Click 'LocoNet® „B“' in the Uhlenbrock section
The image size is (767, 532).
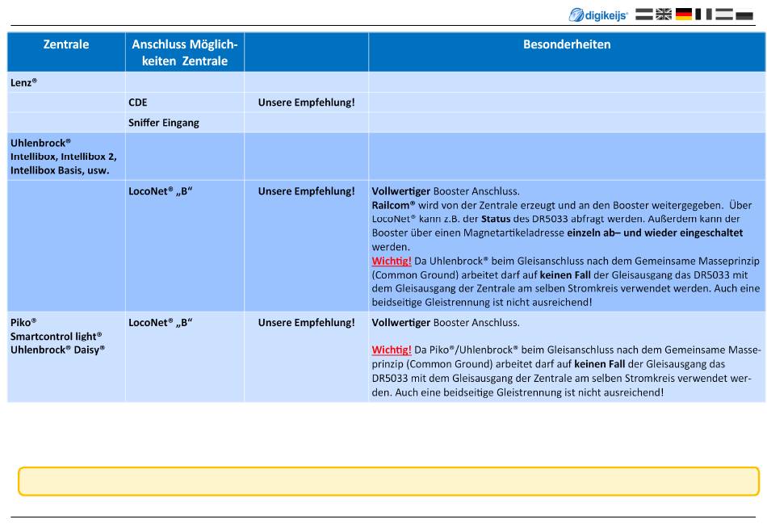[x=161, y=191]
